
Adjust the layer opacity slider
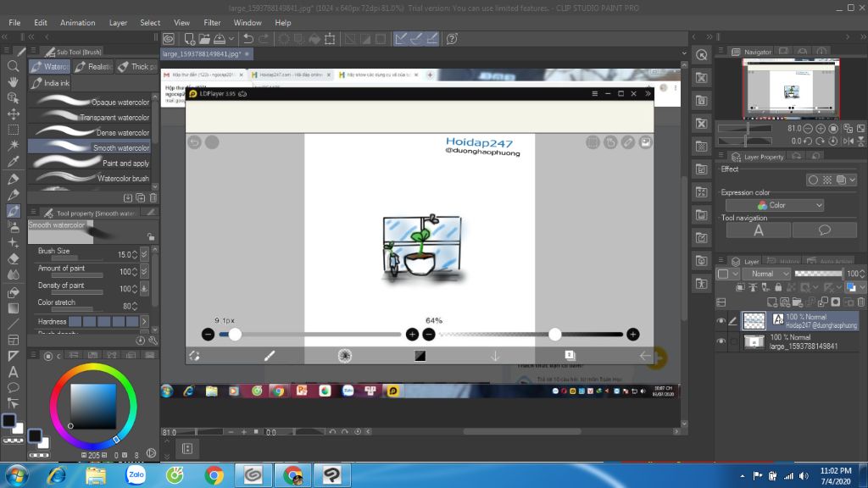point(818,274)
